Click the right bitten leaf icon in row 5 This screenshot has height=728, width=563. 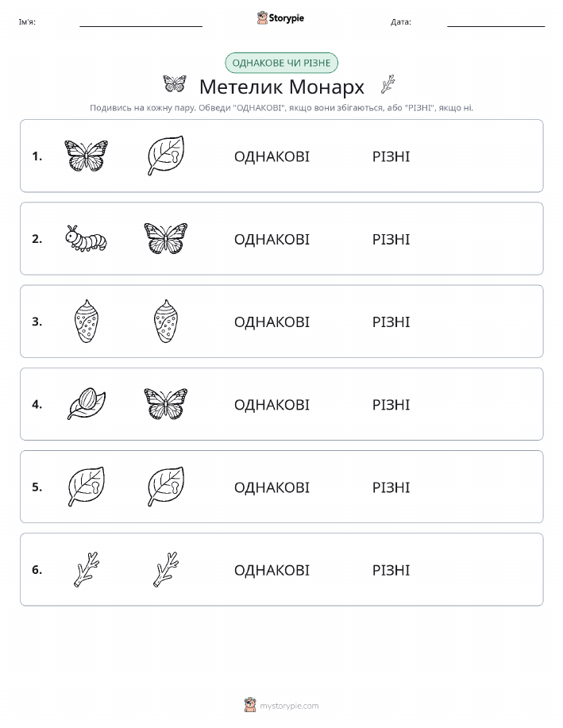[x=166, y=487]
